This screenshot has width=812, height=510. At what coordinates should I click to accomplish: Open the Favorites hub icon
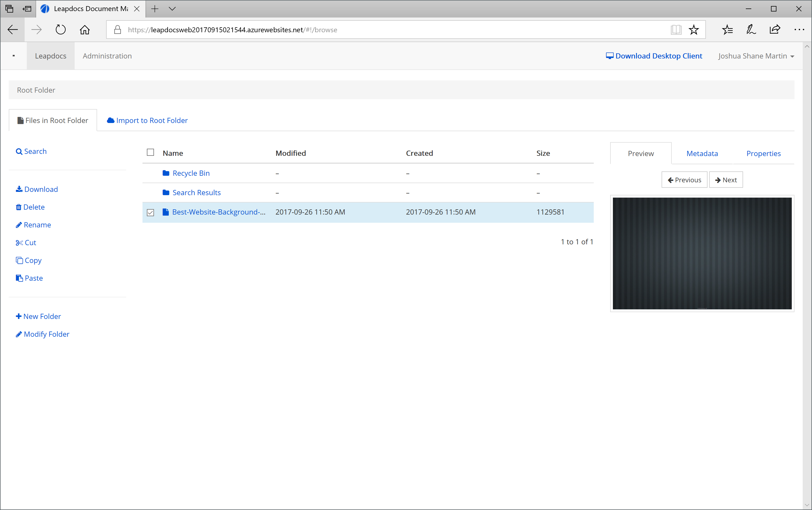[727, 30]
